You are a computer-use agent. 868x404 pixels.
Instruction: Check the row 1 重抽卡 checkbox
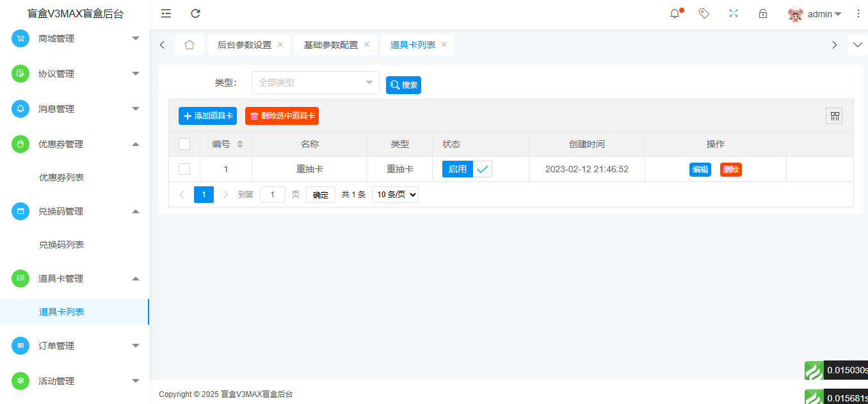click(x=184, y=169)
